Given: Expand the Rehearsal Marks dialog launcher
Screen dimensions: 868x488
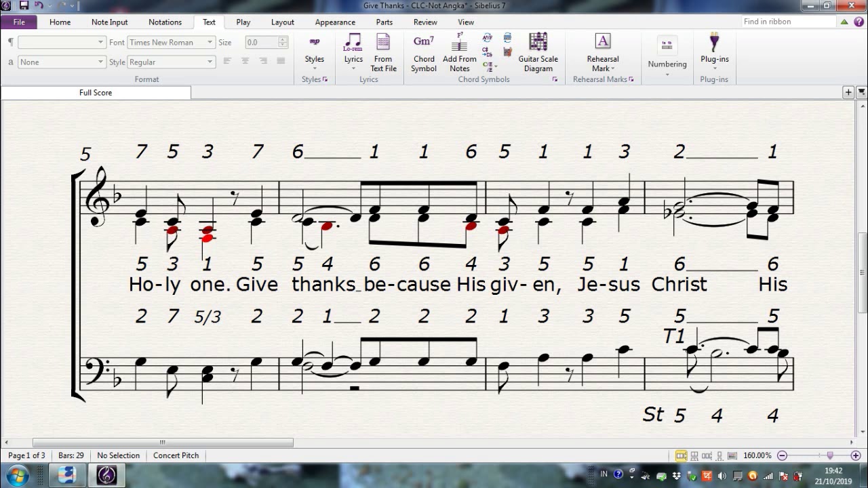Looking at the screenshot, I should pyautogui.click(x=631, y=79).
